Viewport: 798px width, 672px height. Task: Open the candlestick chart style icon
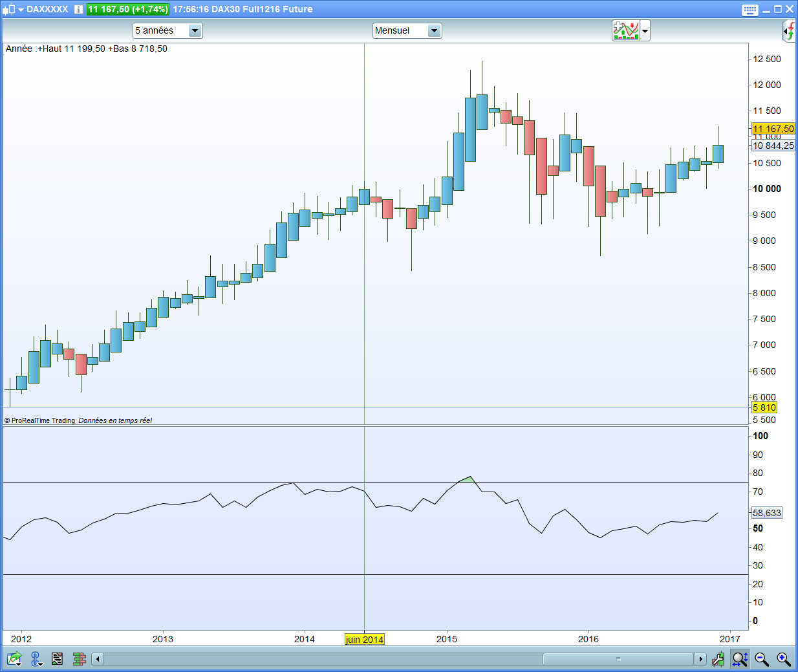8,9
